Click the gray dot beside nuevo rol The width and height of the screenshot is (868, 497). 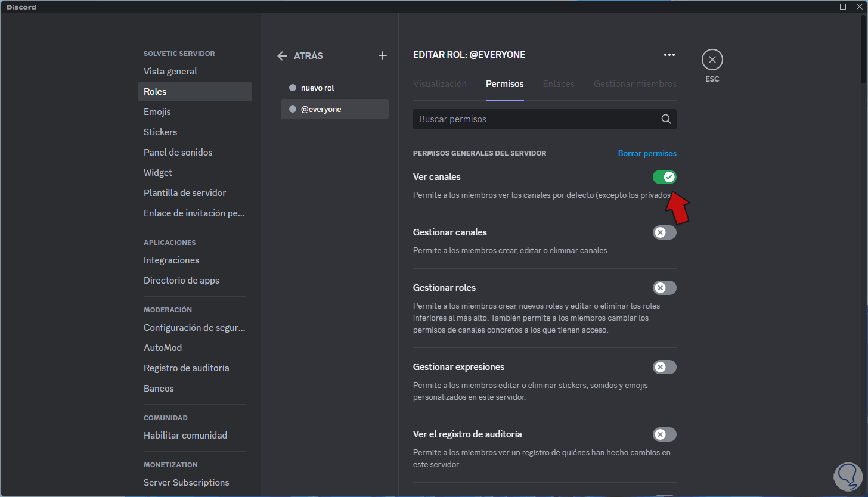pos(293,88)
